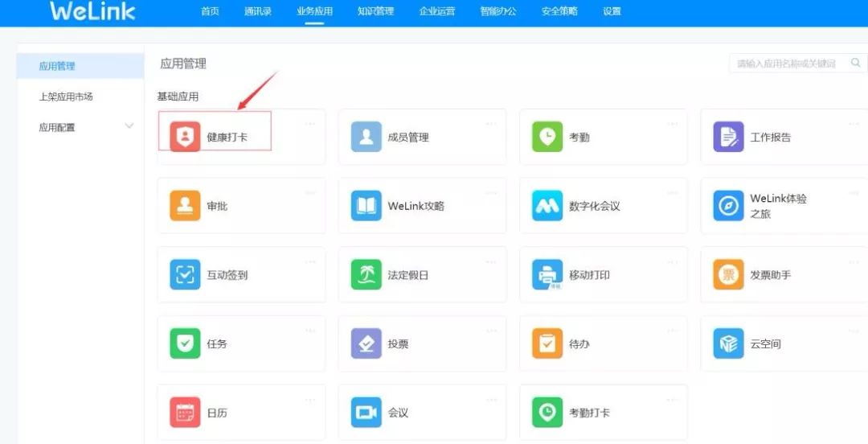This screenshot has width=868, height=444.
Task: Open the 考勤 app icon
Action: point(547,137)
